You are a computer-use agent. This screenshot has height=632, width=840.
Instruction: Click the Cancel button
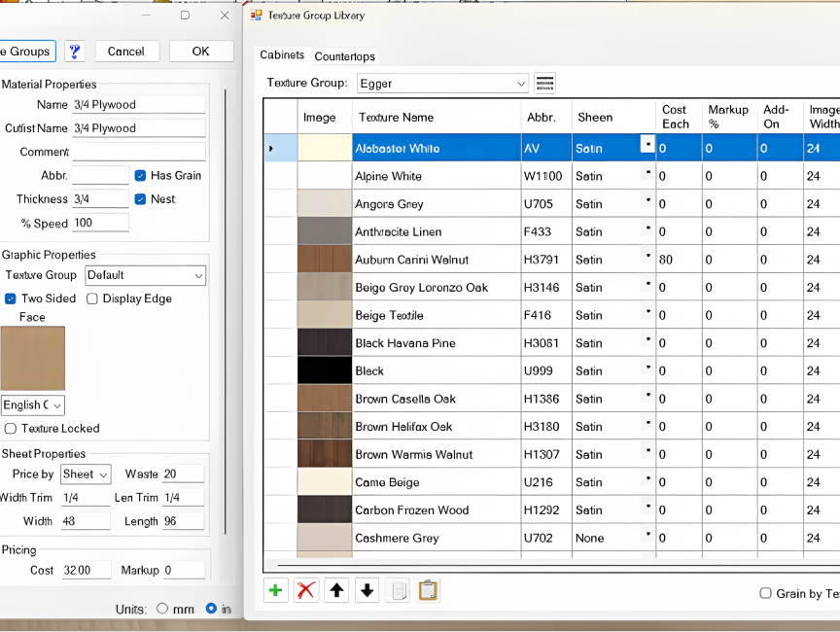[x=126, y=52]
